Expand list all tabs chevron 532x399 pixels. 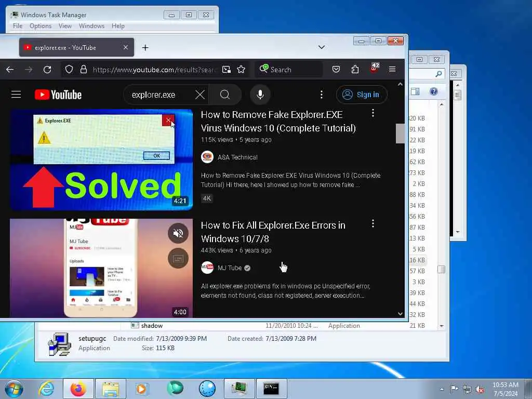pos(322,47)
